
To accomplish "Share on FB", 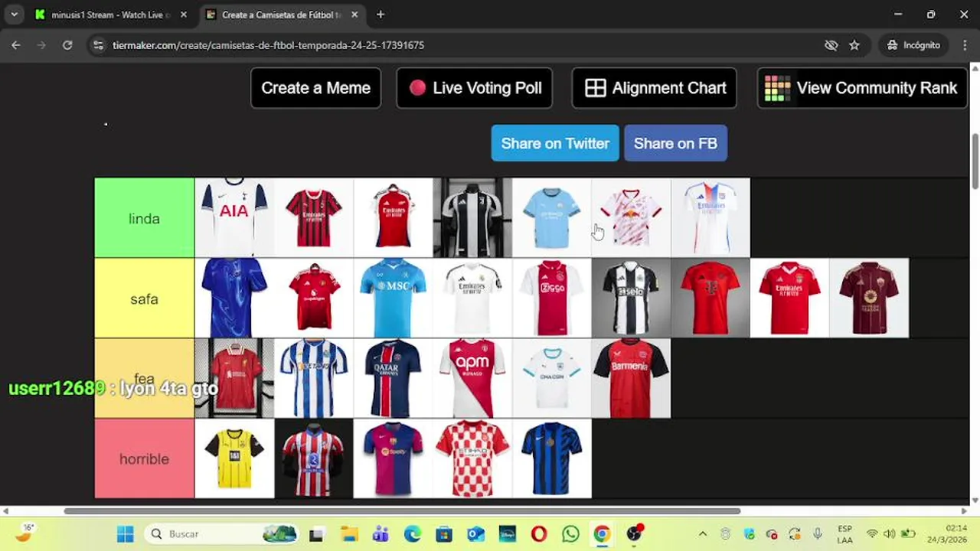I will pos(675,143).
